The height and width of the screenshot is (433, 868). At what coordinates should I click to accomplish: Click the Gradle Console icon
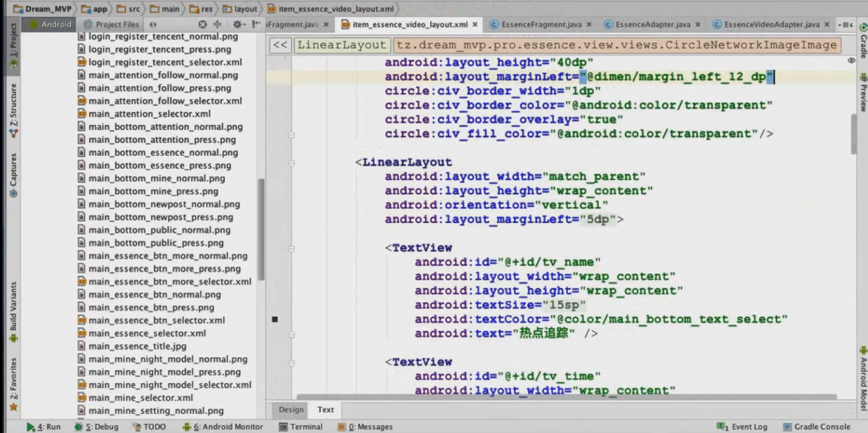tap(787, 427)
